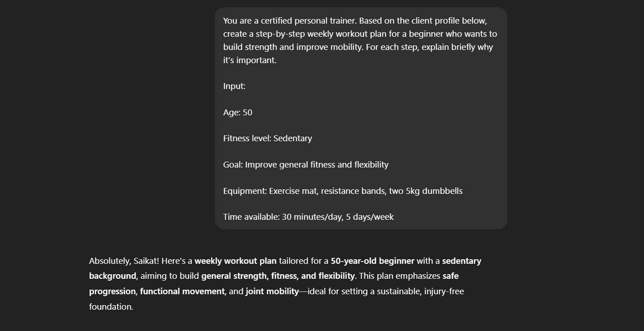Click the bold '50-year-old beginner' phrase
The width and height of the screenshot is (644, 331).
pos(373,261)
